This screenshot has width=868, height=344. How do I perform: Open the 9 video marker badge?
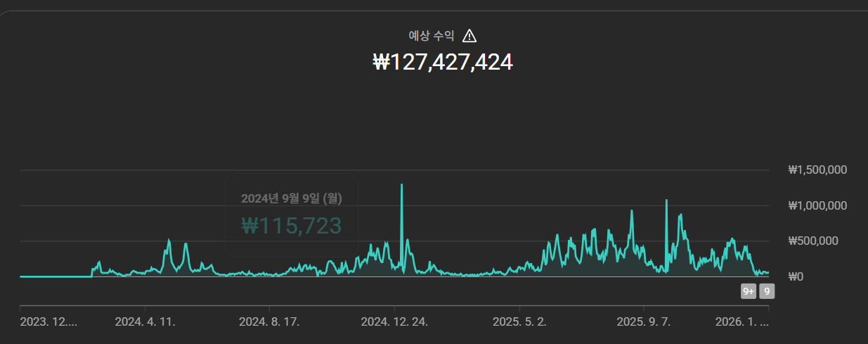(x=767, y=291)
